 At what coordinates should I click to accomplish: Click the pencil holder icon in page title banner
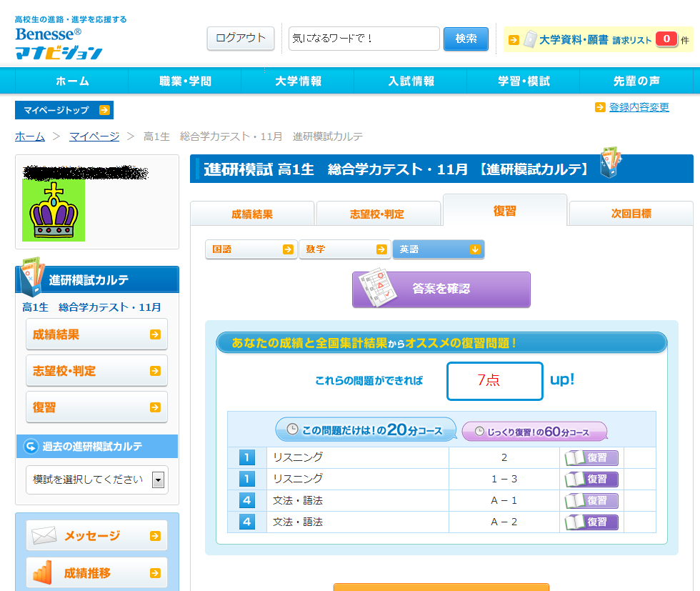611,162
